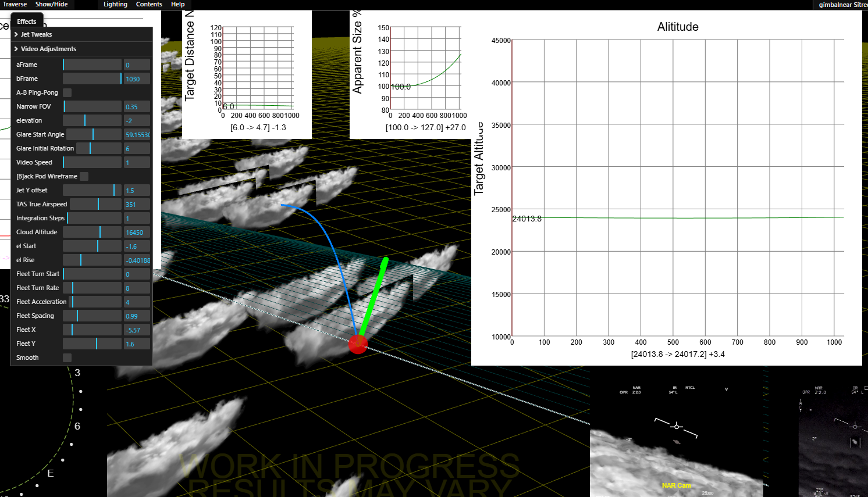This screenshot has width=868, height=497.
Task: Open the Traverse menu
Action: 15,4
